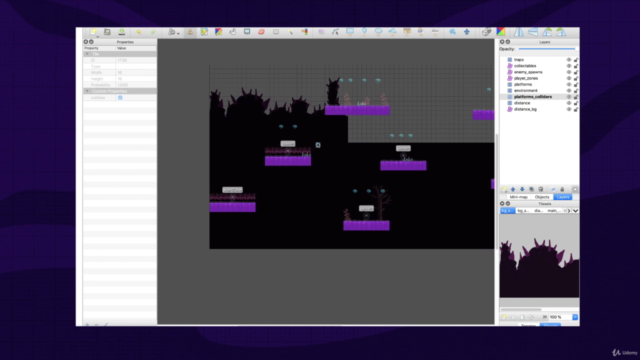Screen dimensions: 640x360
Task: Click the Random Mode dice icon
Action: tap(486, 32)
